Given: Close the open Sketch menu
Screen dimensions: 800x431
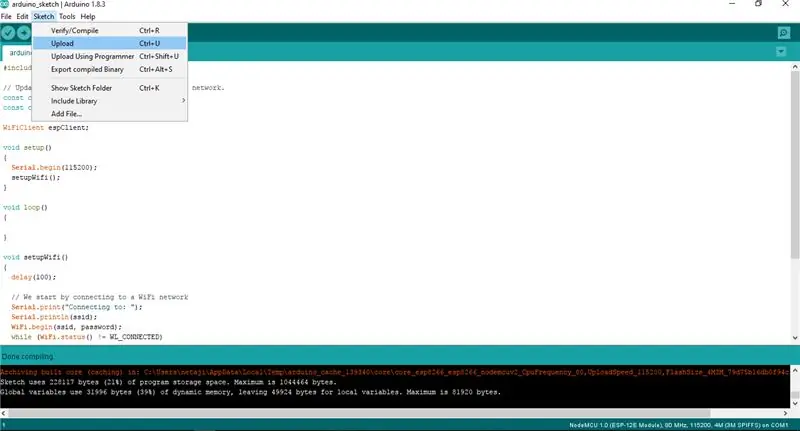Looking at the screenshot, I should click(x=44, y=16).
